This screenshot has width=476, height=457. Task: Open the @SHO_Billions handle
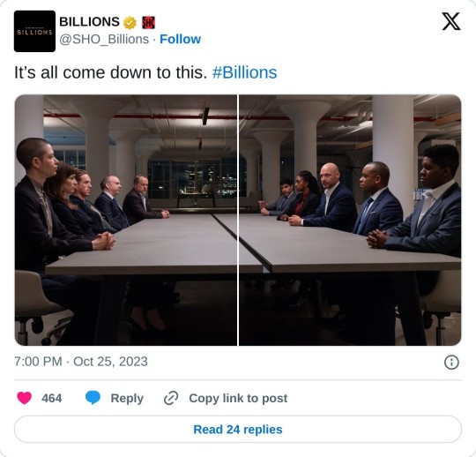[x=104, y=39]
